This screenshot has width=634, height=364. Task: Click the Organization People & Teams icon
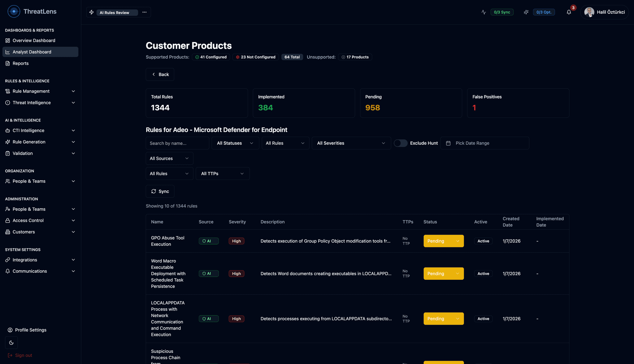8,181
